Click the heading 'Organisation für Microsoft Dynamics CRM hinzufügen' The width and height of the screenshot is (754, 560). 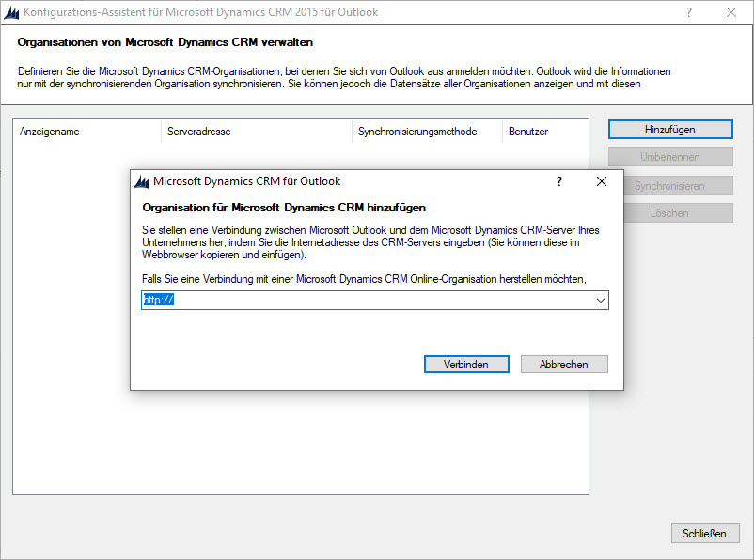[x=284, y=208]
